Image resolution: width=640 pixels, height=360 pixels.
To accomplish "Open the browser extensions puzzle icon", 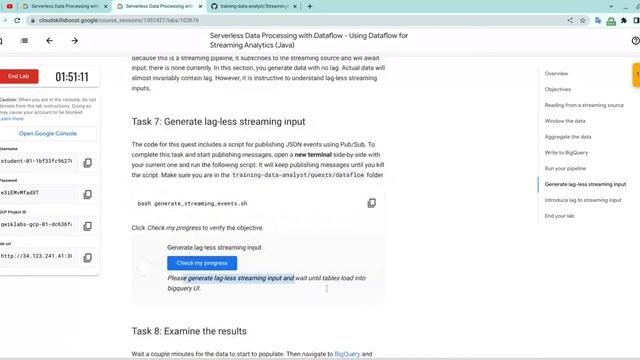I will (x=624, y=20).
